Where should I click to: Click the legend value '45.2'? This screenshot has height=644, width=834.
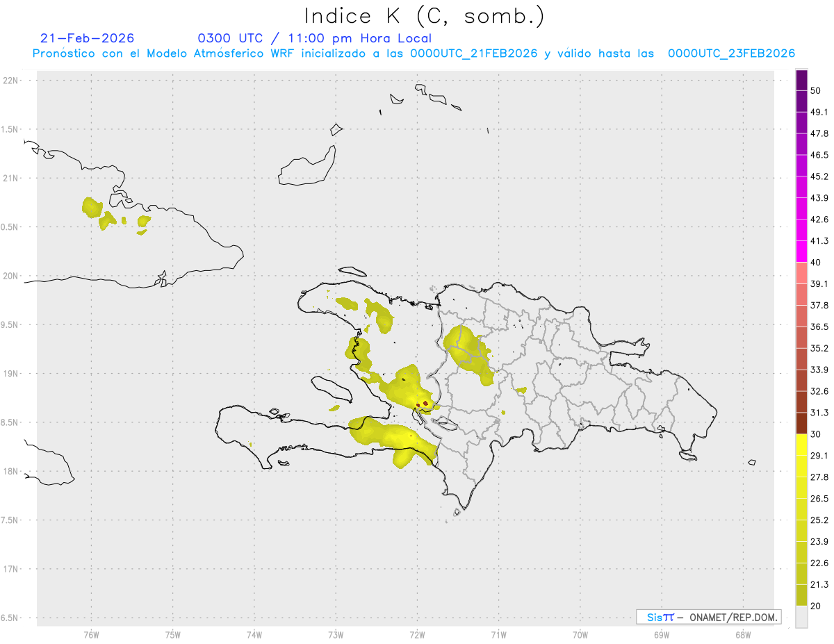coord(819,176)
